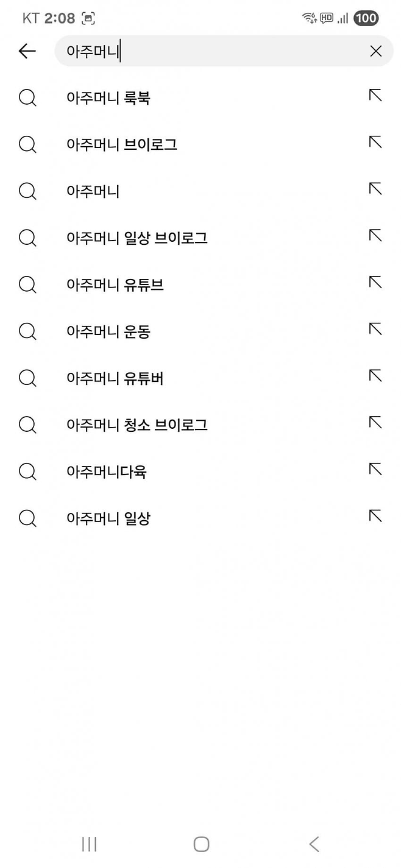
Task: Search for '아주머니' by tapping that suggestion
Action: coord(93,191)
